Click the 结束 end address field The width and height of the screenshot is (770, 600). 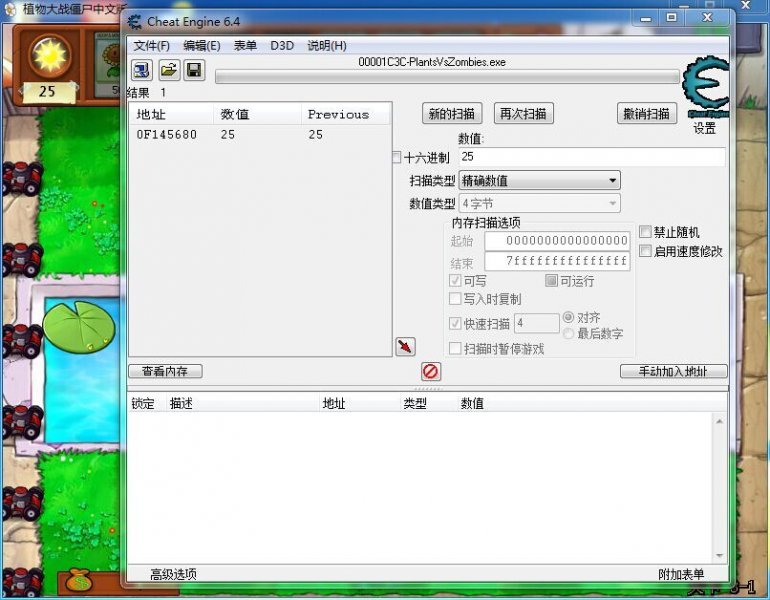pyautogui.click(x=557, y=261)
